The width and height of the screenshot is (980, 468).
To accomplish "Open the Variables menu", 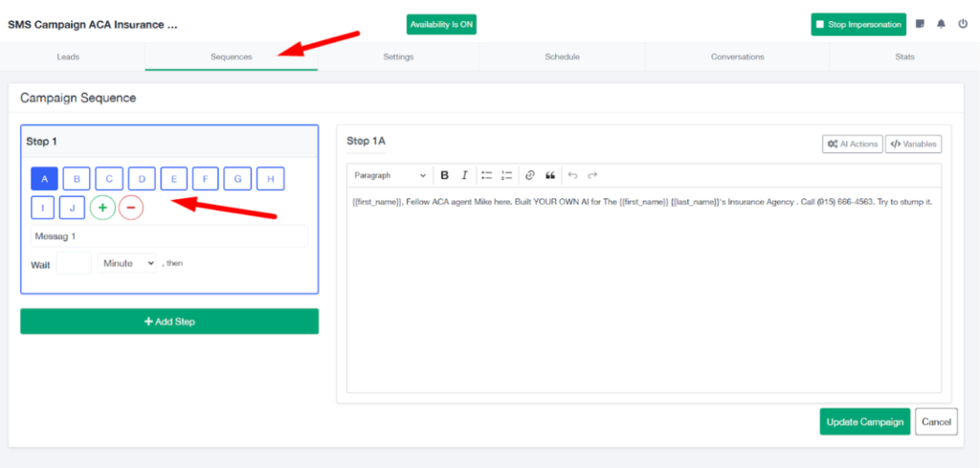I will coord(913,144).
